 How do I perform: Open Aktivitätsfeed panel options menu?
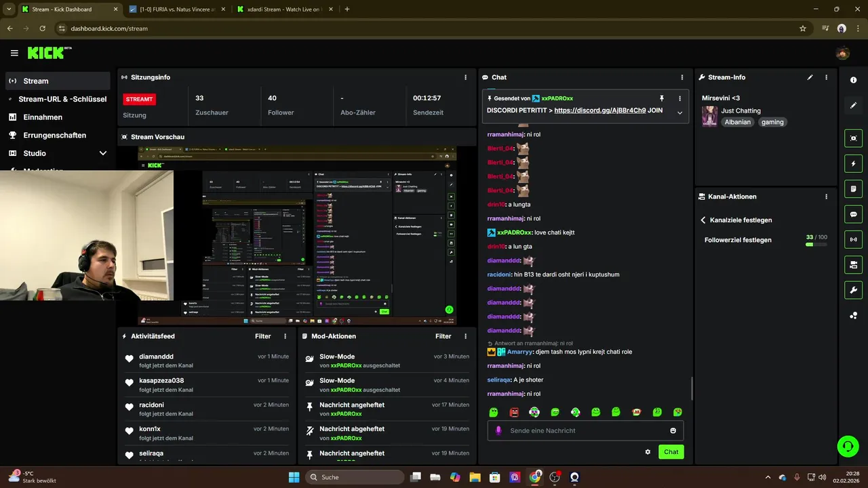[285, 336]
